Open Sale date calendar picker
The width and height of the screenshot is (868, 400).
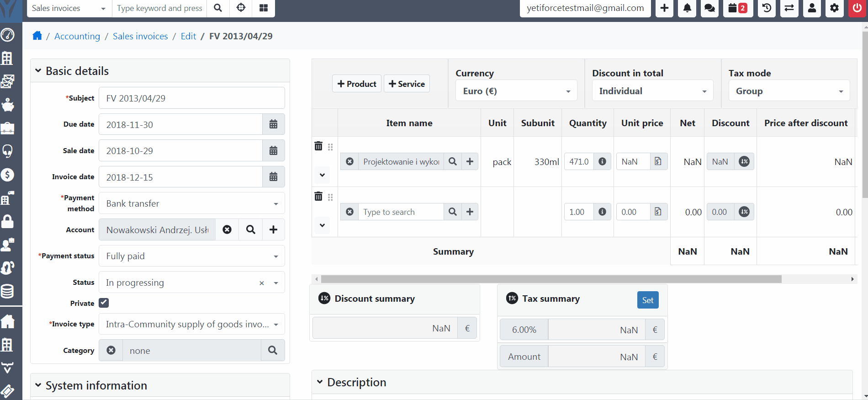pyautogui.click(x=273, y=150)
